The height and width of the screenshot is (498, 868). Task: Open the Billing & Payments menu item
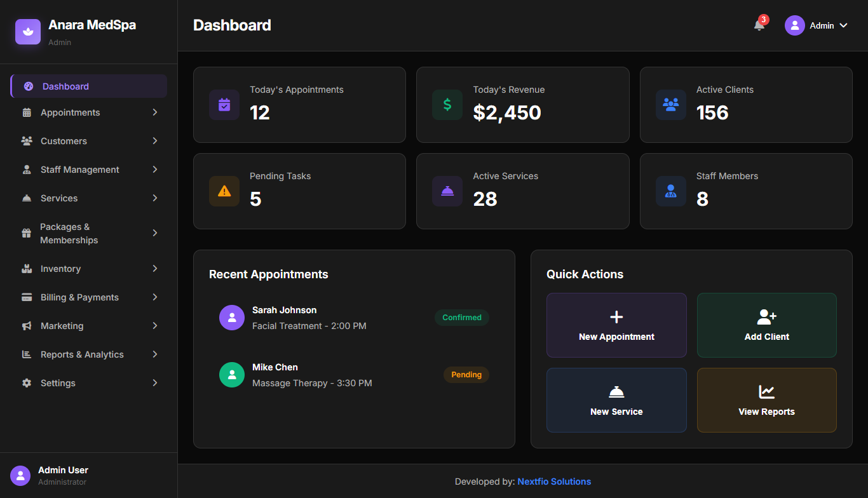[x=79, y=297]
